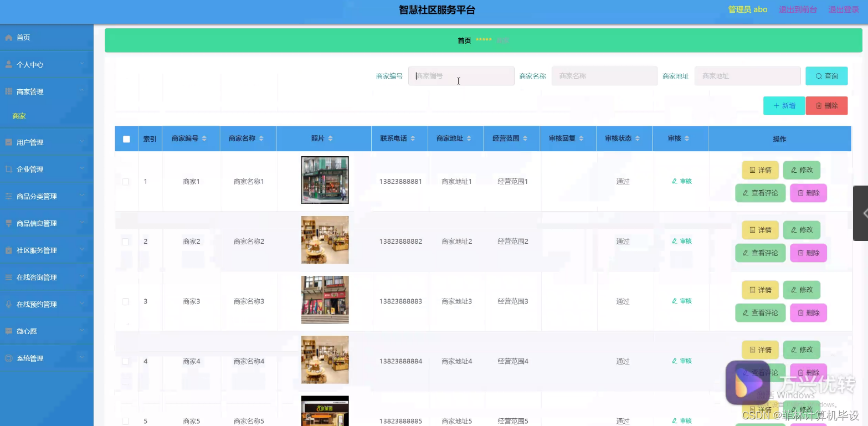Screen dimensions: 868x426
Task: Click the gear icon beside 系统管理
Action: coord(8,358)
